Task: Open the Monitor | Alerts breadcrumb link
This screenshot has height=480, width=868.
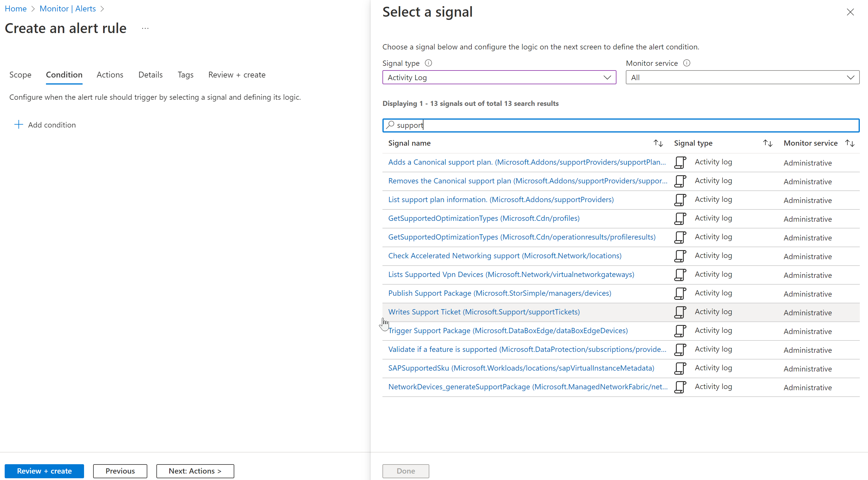Action: 67,8
